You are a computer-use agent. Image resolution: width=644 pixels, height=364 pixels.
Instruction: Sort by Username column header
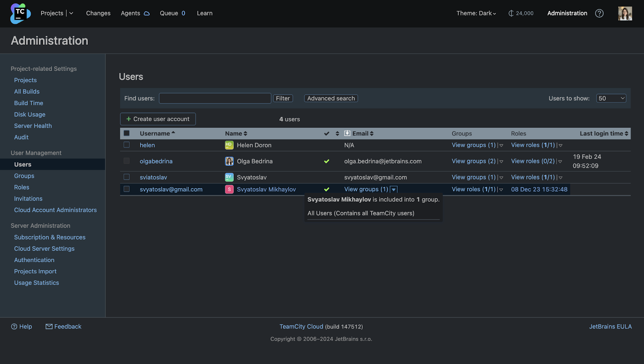coord(157,133)
